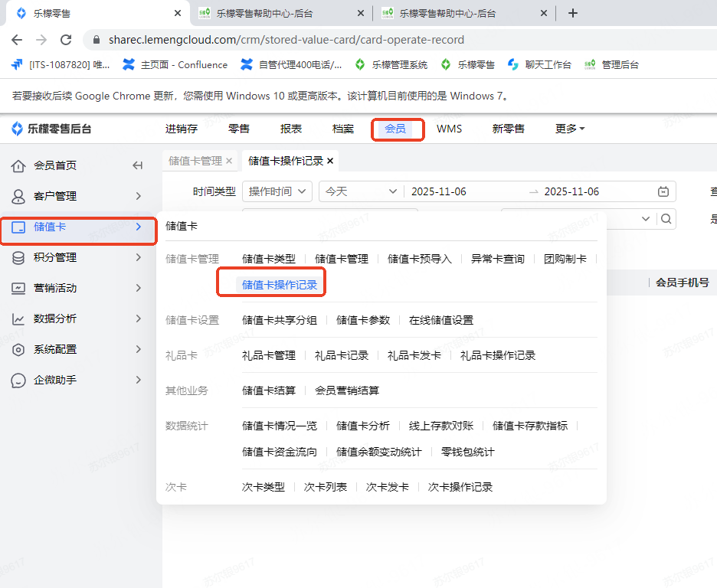The width and height of the screenshot is (717, 588).
Task: Open 零钱包统计 menu entry
Action: click(468, 452)
